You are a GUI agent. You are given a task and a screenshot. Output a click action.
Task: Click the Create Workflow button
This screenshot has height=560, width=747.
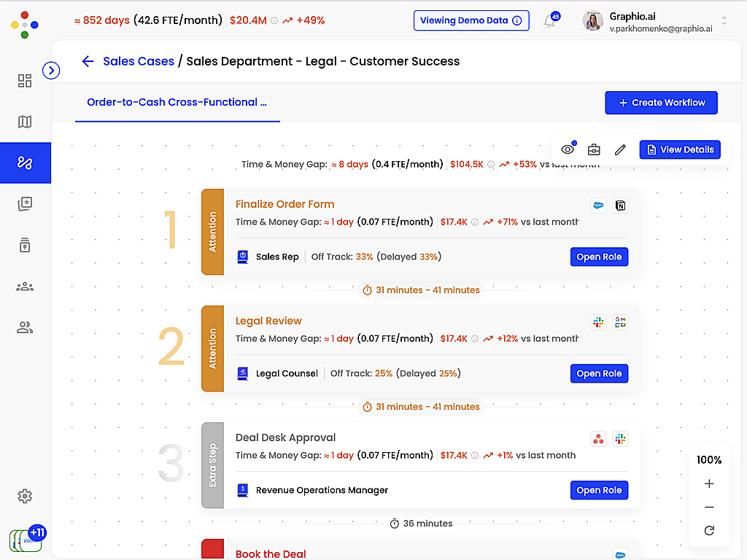click(661, 103)
